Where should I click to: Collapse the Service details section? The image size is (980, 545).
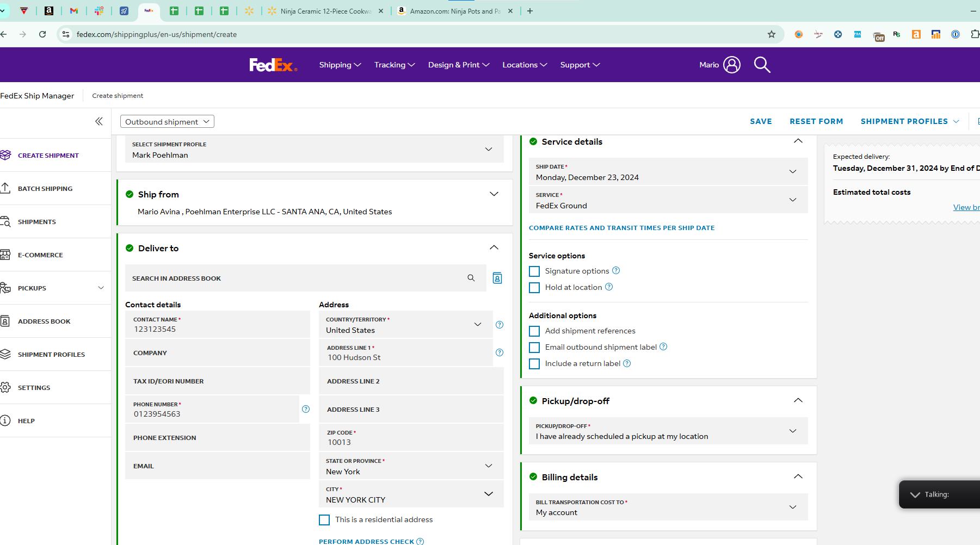798,141
